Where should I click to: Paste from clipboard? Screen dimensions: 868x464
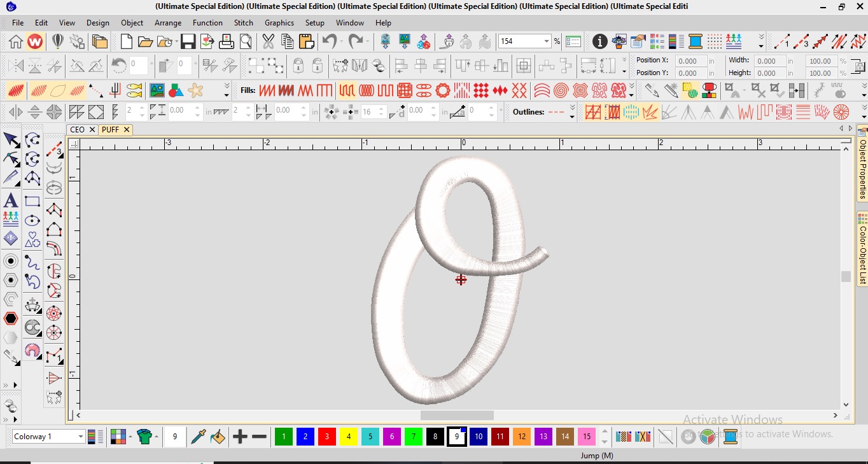pyautogui.click(x=306, y=42)
